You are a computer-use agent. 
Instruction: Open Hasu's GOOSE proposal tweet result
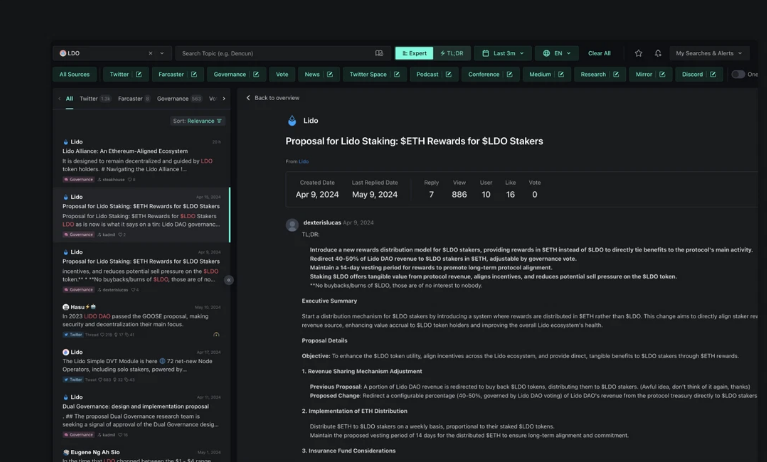141,321
